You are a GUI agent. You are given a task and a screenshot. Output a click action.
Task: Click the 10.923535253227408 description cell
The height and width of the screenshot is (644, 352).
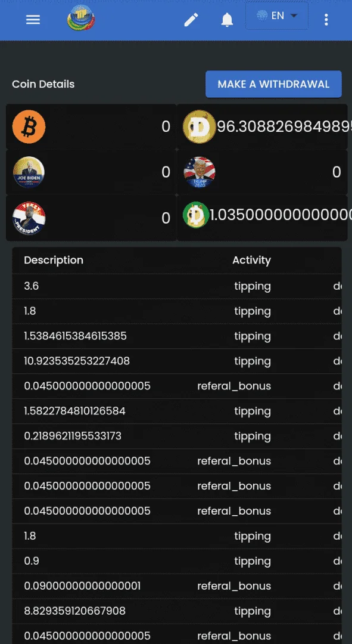coord(77,361)
